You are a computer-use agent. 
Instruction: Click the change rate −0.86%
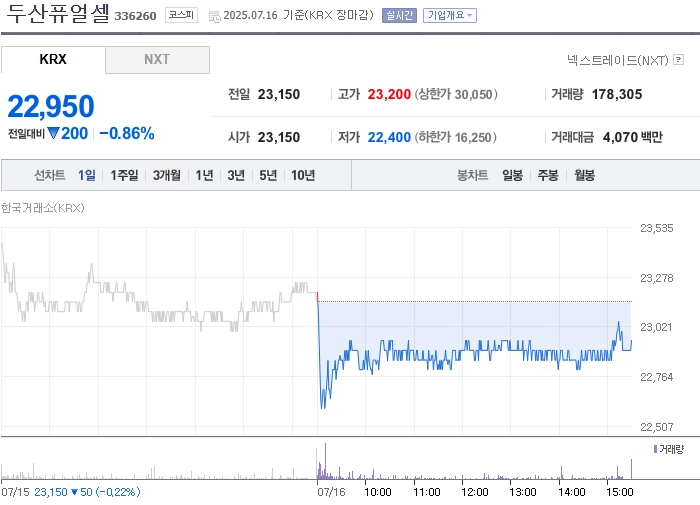(x=127, y=133)
